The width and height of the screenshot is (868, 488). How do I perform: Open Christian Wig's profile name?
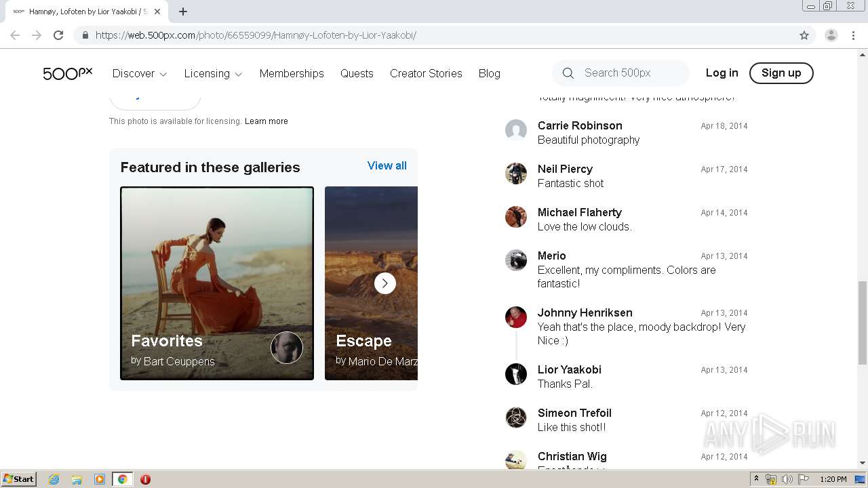572,456
